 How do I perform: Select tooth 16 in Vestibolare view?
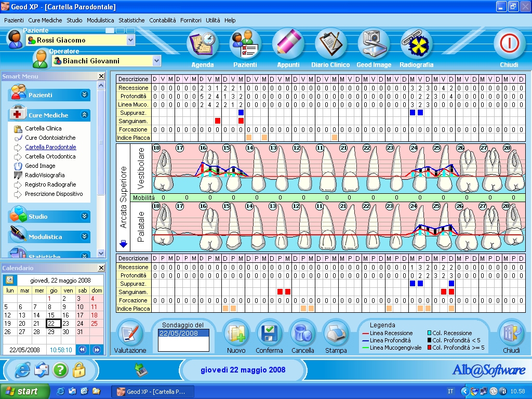click(203, 148)
